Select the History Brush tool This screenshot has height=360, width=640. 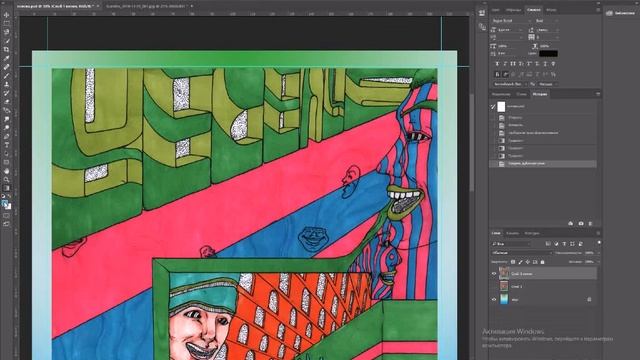point(7,93)
